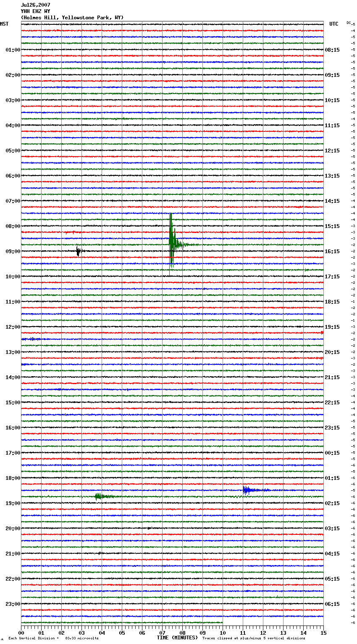Click the date label Jul26,2007
Screen dimensions: 357x644
click(35, 5)
